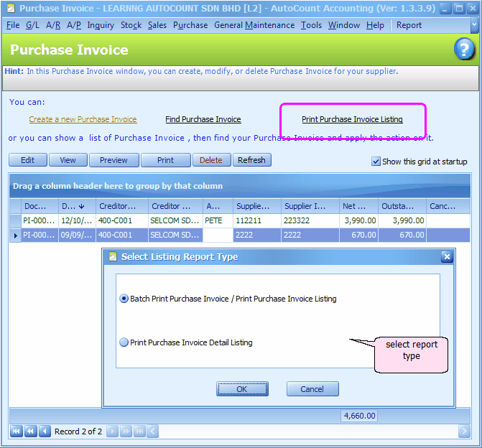This screenshot has height=448, width=482.
Task: Jump to next page of records icon
Action: click(126, 431)
